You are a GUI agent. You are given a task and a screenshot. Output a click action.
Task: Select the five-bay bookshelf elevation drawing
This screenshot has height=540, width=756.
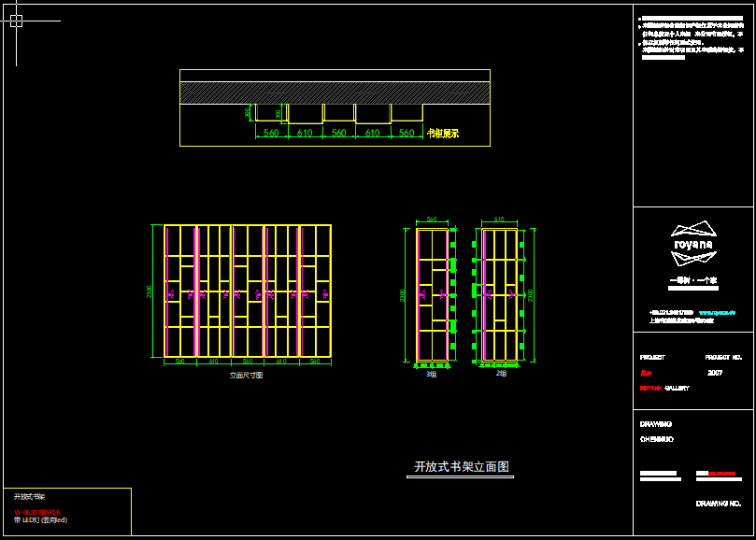coord(248,291)
